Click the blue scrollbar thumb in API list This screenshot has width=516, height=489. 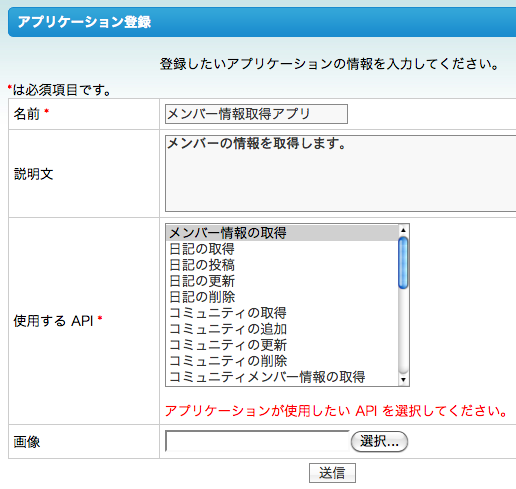click(x=403, y=262)
